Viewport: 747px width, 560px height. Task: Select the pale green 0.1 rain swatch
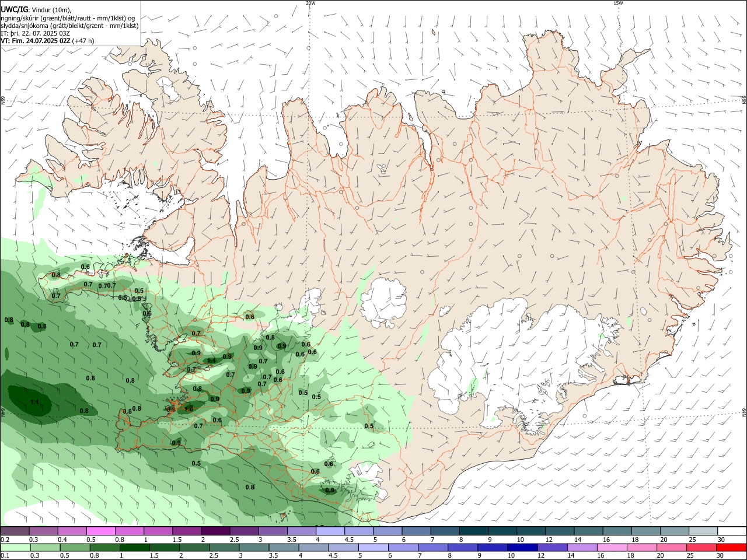pyautogui.click(x=16, y=547)
